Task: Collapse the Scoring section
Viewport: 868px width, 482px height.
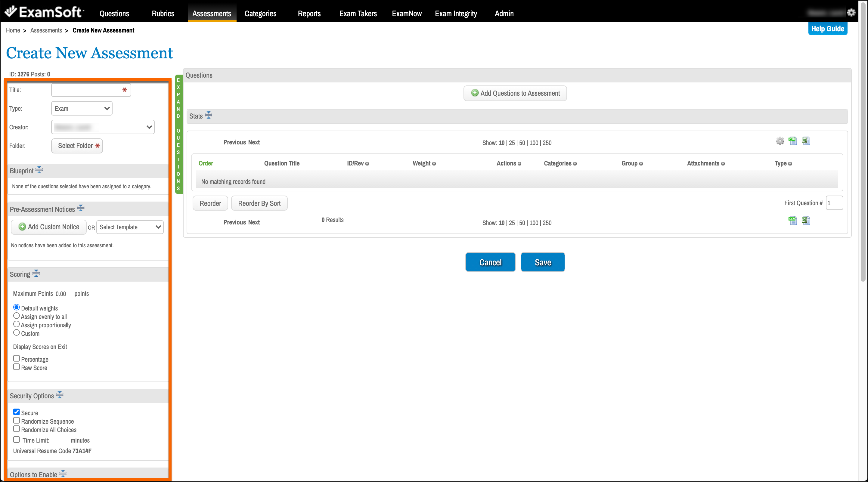Action: (36, 273)
